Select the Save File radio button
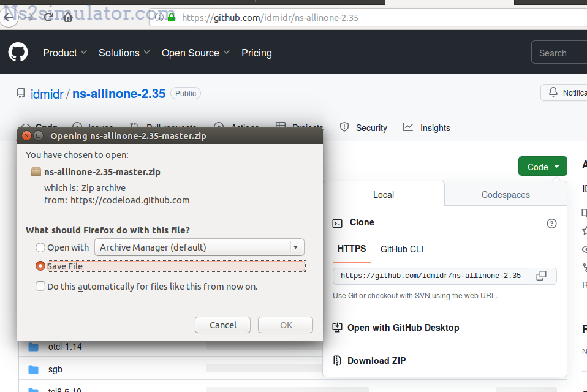This screenshot has width=587, height=392. [x=40, y=266]
